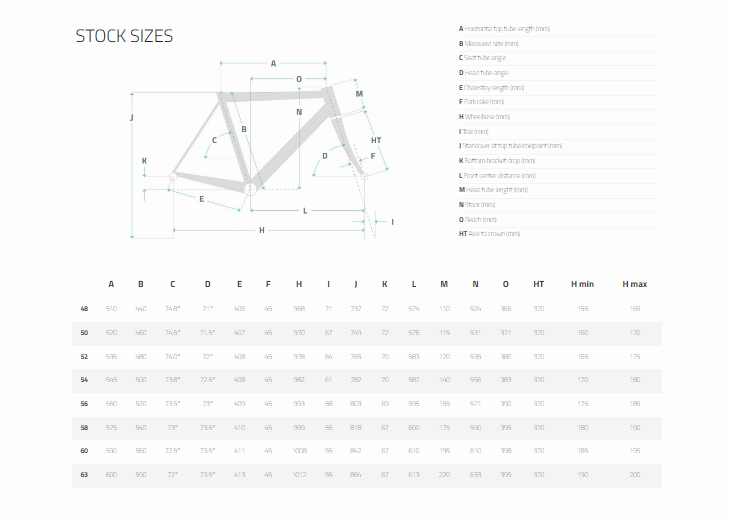Image resolution: width=729 pixels, height=521 pixels.
Task: Click the legend entry Seat tube angle
Action: click(x=482, y=58)
